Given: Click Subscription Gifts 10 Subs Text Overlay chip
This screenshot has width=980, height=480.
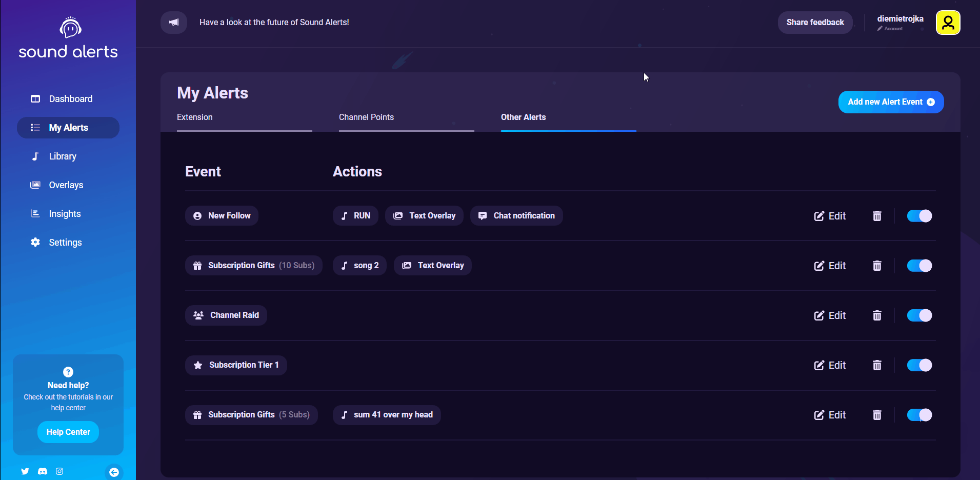Looking at the screenshot, I should 433,266.
